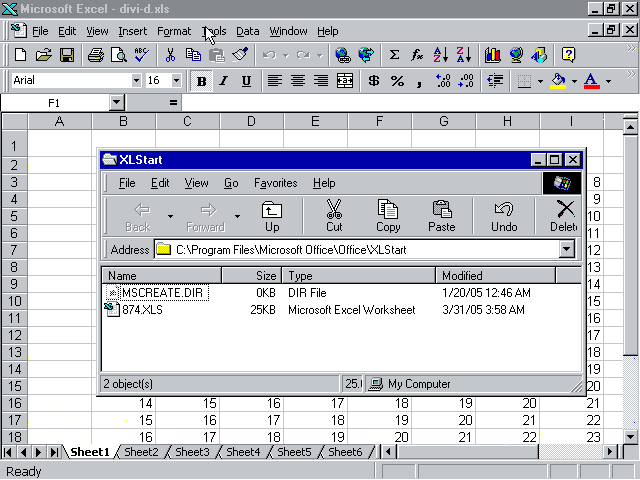The width and height of the screenshot is (640, 480).
Task: Open Print Preview icon
Action: [119, 55]
